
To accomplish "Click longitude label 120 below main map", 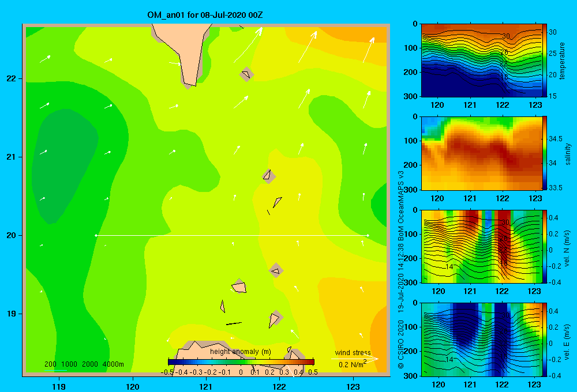I will click(133, 386).
